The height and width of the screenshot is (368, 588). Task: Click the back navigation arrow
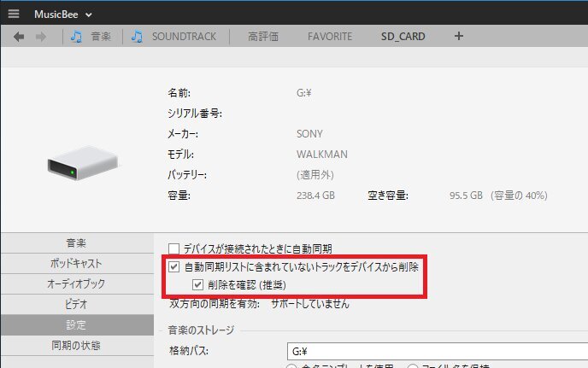[19, 37]
